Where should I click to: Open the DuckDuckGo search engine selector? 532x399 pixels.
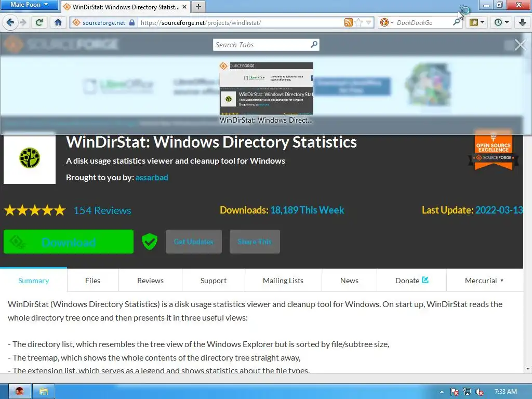[x=386, y=23]
